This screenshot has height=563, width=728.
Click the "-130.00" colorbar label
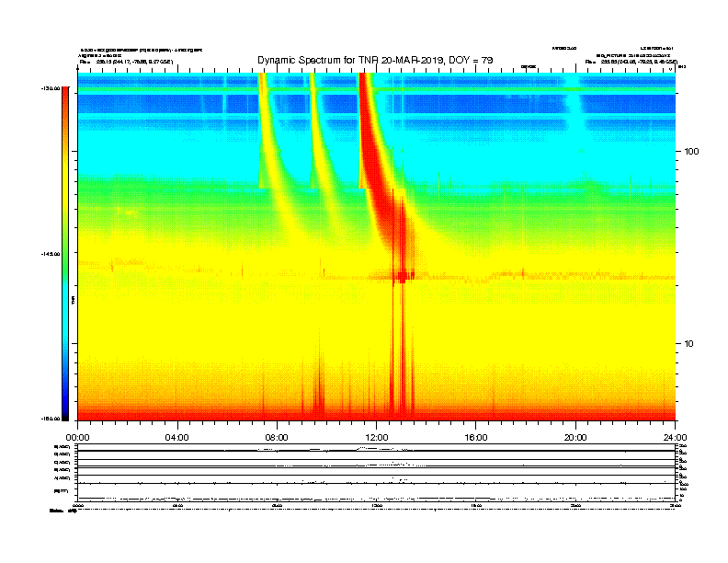tap(51, 88)
